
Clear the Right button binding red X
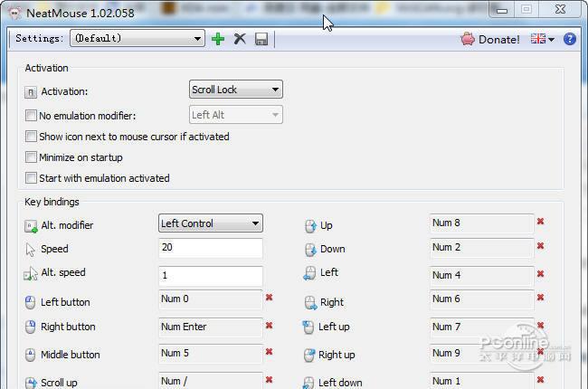pos(269,326)
